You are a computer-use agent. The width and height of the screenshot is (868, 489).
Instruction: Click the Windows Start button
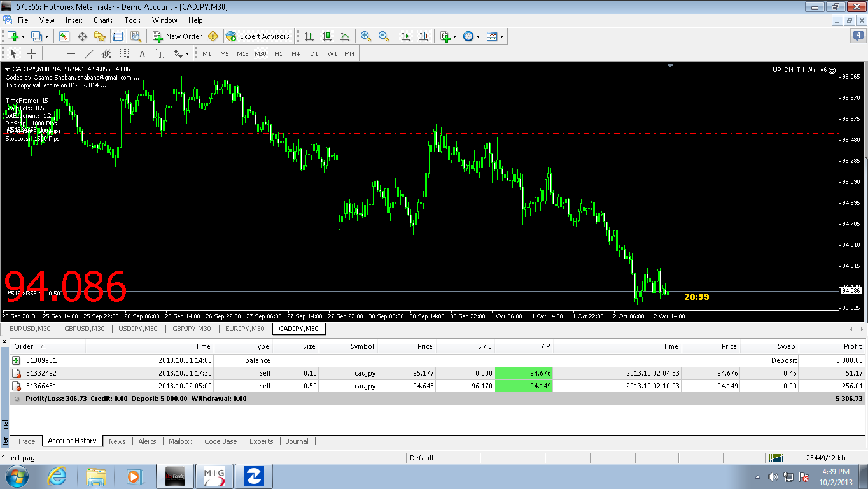17,476
